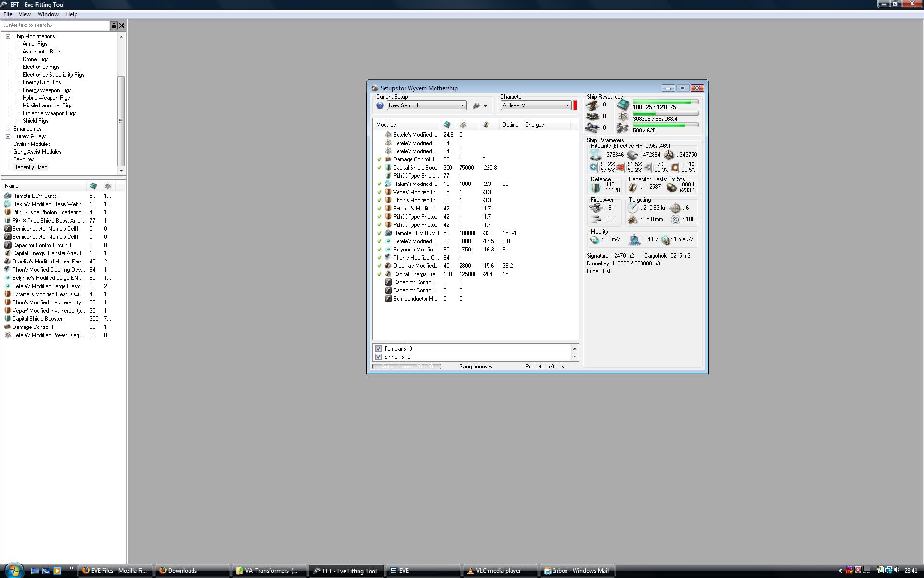Uncheck the Templar x10 drone checkbox
924x578 pixels.
[x=378, y=349]
